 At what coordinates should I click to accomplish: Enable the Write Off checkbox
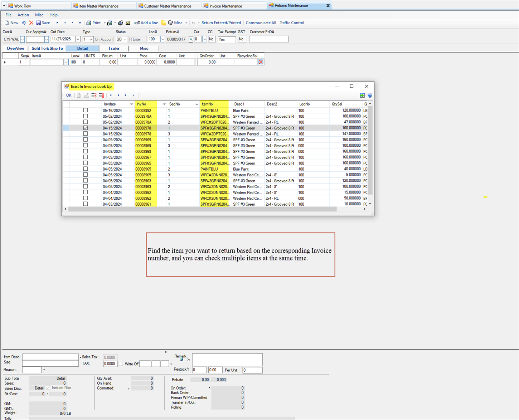coord(121,364)
